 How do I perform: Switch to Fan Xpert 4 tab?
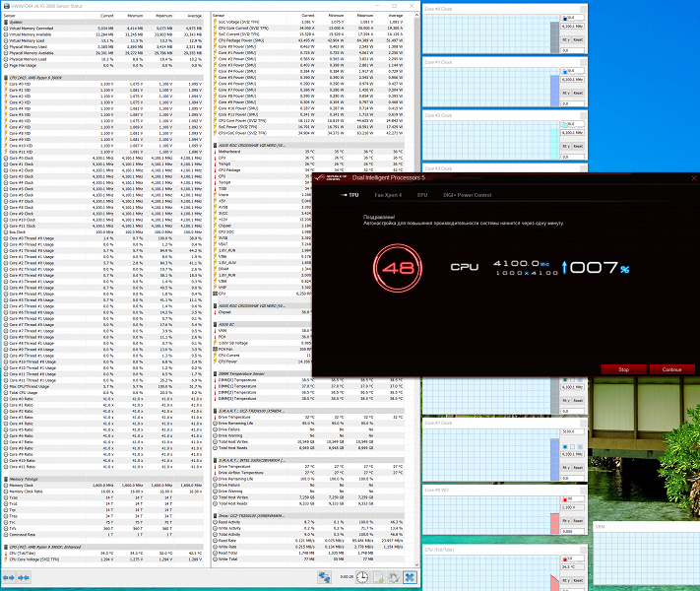(x=388, y=195)
